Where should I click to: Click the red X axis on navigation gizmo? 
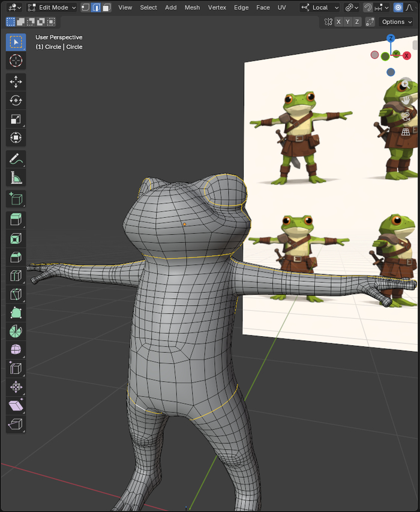(x=407, y=56)
